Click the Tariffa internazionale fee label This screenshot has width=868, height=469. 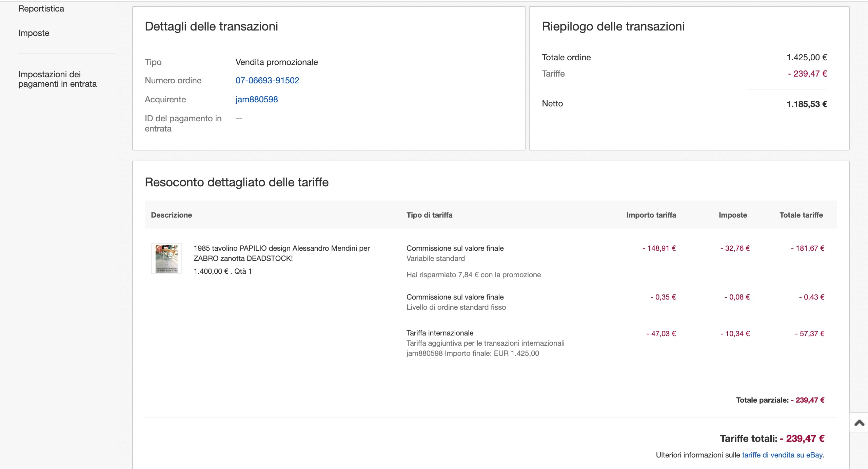(440, 333)
